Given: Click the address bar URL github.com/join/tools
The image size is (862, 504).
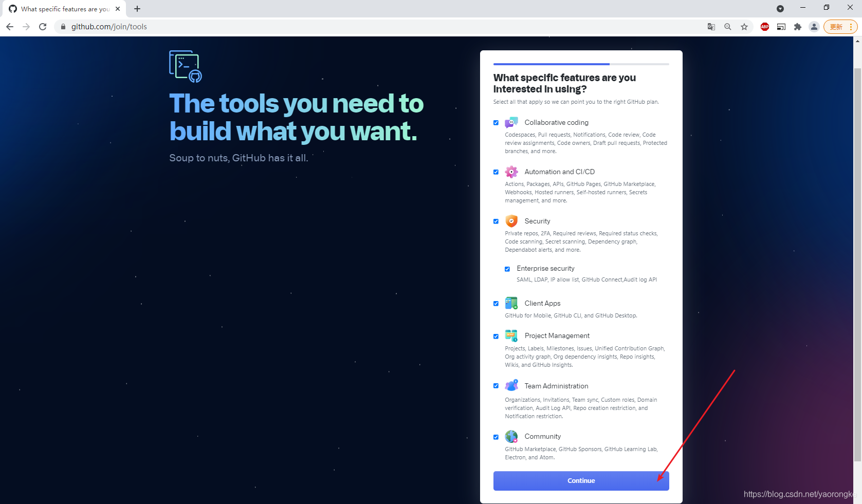Looking at the screenshot, I should click(109, 27).
